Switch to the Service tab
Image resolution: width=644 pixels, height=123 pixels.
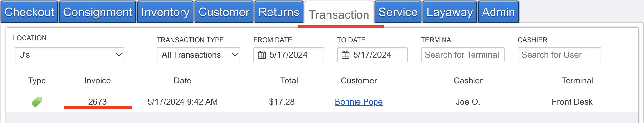pos(398,12)
